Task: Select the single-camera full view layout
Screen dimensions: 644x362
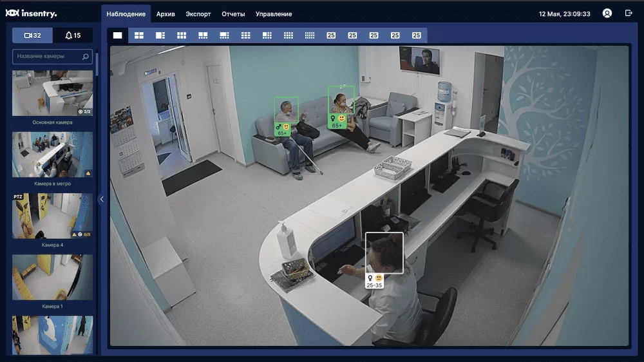Action: [117, 35]
